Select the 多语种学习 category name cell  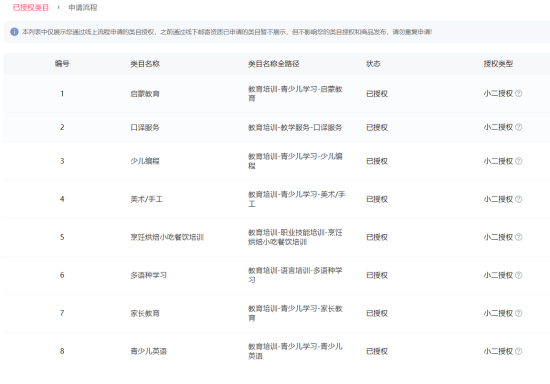click(x=148, y=275)
